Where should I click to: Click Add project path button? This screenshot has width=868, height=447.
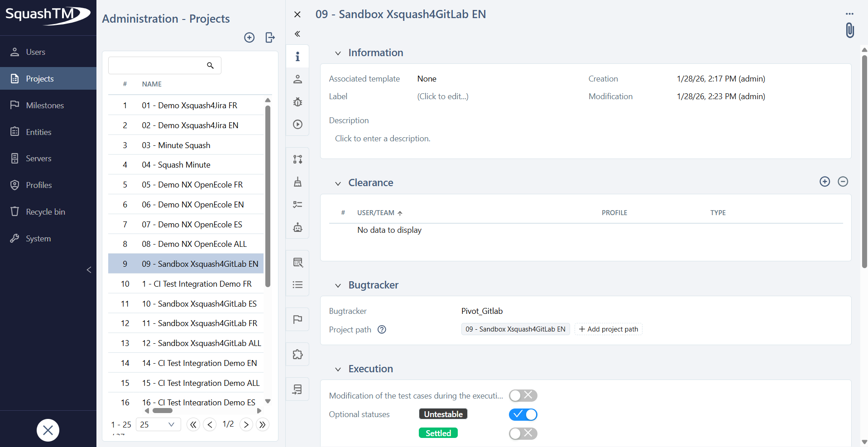[x=608, y=329]
